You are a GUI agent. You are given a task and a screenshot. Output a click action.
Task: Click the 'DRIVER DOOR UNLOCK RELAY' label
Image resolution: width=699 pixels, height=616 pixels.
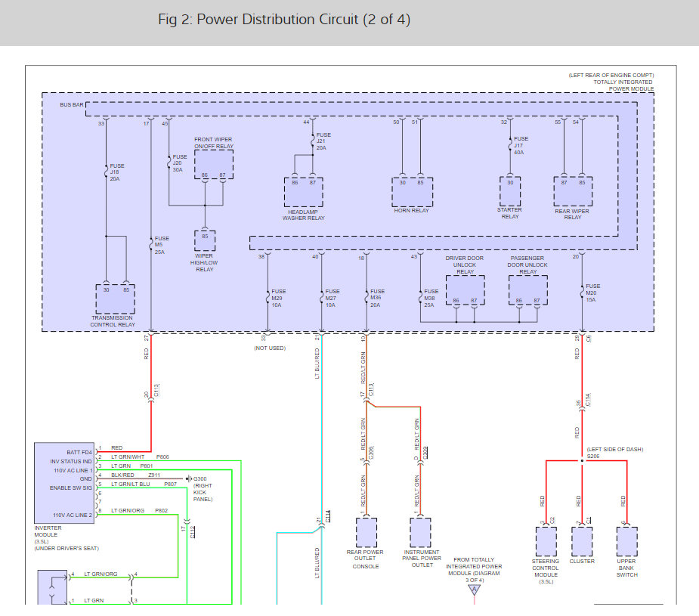[465, 265]
